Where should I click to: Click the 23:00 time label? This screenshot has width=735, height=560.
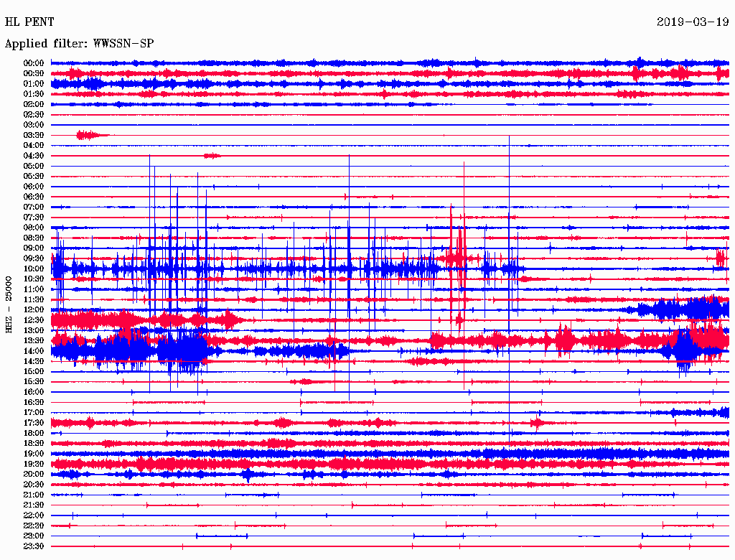coord(34,536)
